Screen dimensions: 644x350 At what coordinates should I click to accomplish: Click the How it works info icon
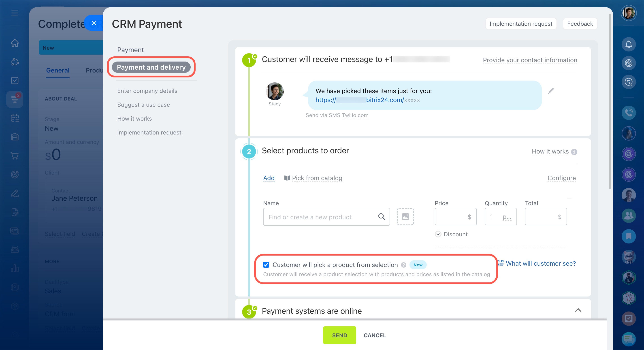click(x=574, y=152)
